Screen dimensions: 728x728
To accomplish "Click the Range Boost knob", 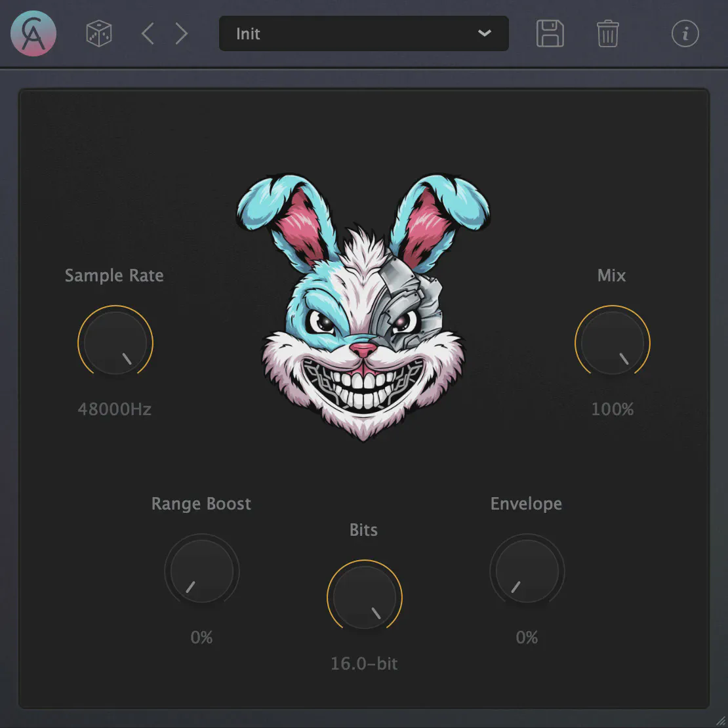I will [x=201, y=571].
